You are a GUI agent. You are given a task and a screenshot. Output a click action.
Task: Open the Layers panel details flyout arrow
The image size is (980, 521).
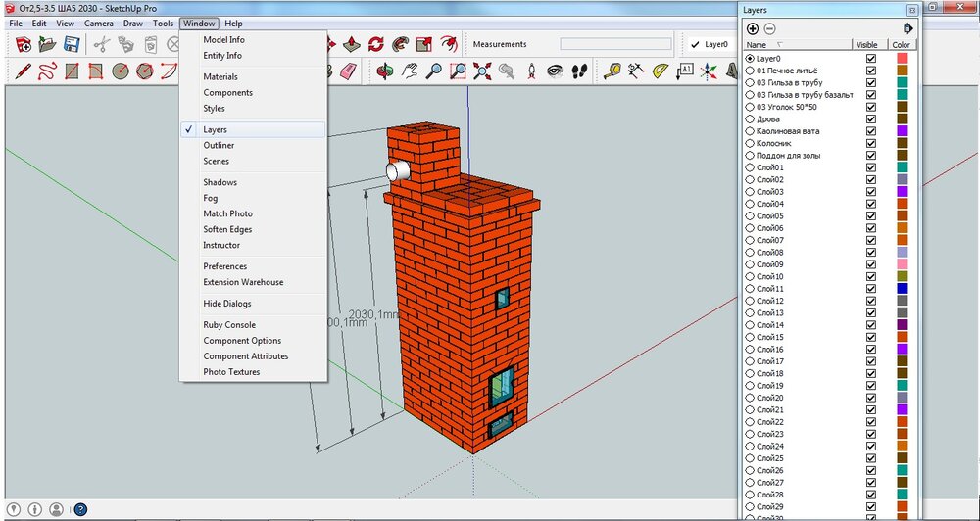click(907, 29)
